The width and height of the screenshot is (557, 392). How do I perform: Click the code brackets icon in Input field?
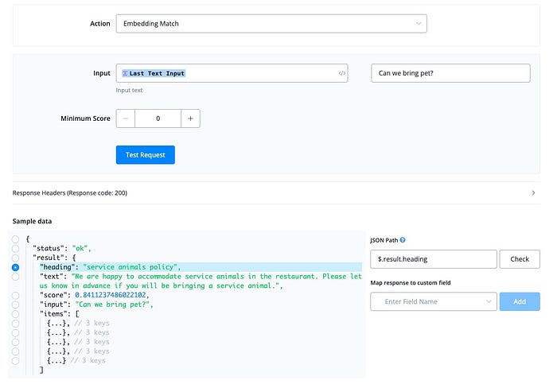point(341,73)
